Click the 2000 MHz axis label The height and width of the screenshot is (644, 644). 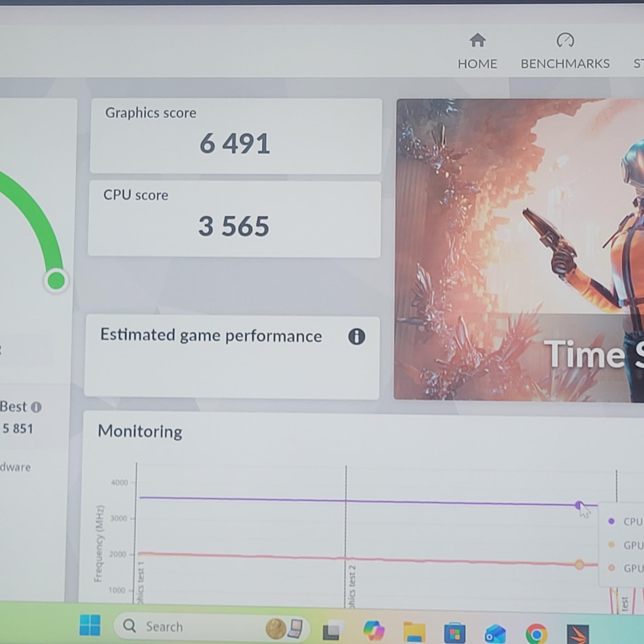118,554
